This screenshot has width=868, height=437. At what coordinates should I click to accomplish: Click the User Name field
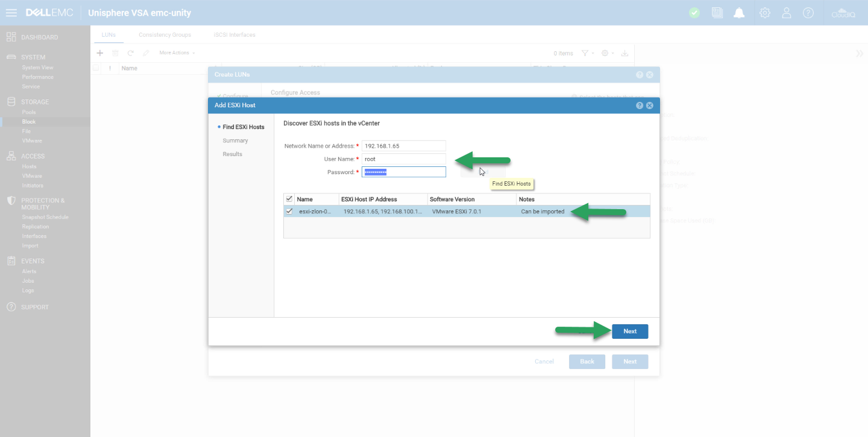[404, 159]
